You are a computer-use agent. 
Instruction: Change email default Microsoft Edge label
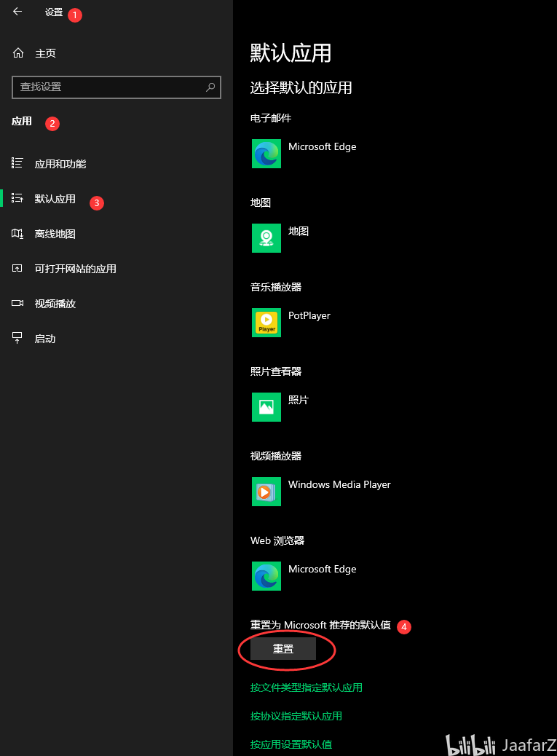pyautogui.click(x=323, y=146)
